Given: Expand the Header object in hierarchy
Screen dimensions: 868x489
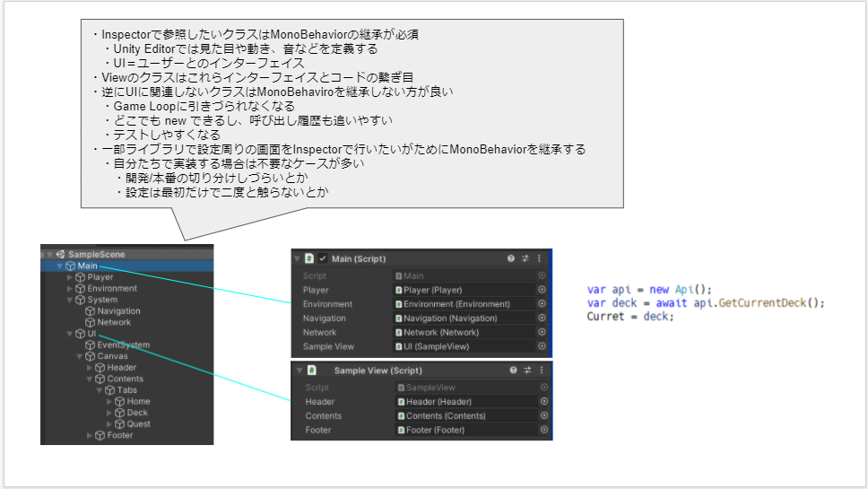Looking at the screenshot, I should coord(89,367).
